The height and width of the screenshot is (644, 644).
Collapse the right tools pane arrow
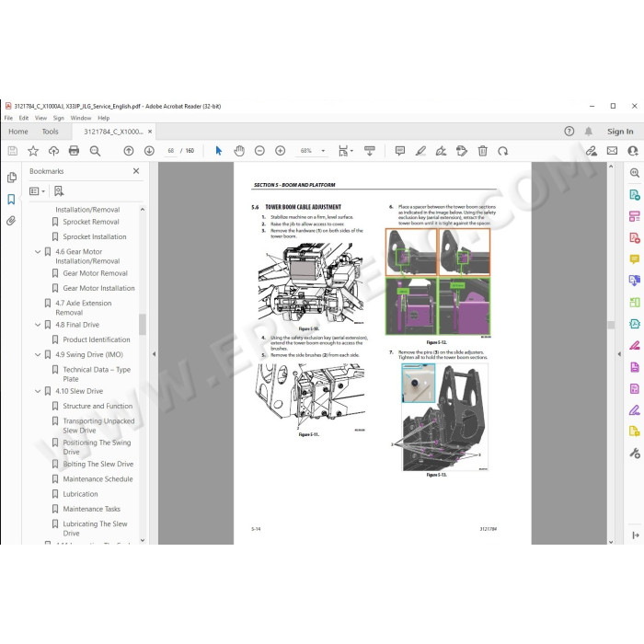point(619,353)
